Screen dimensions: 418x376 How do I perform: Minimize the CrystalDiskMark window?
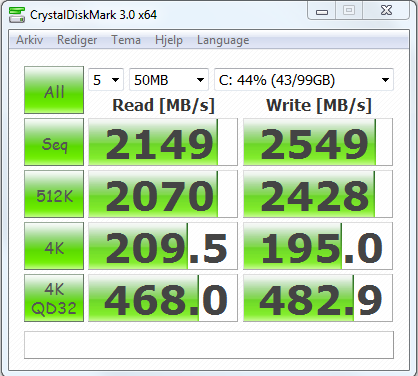tap(322, 11)
